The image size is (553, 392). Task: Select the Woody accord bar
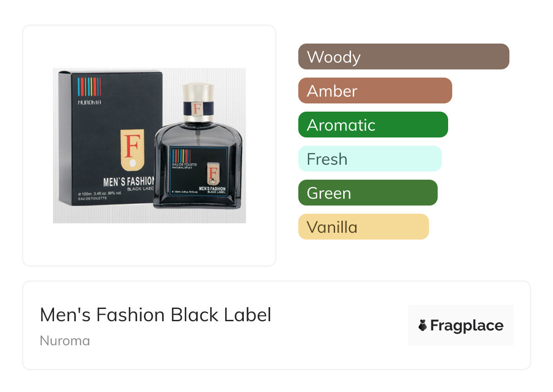tap(403, 57)
